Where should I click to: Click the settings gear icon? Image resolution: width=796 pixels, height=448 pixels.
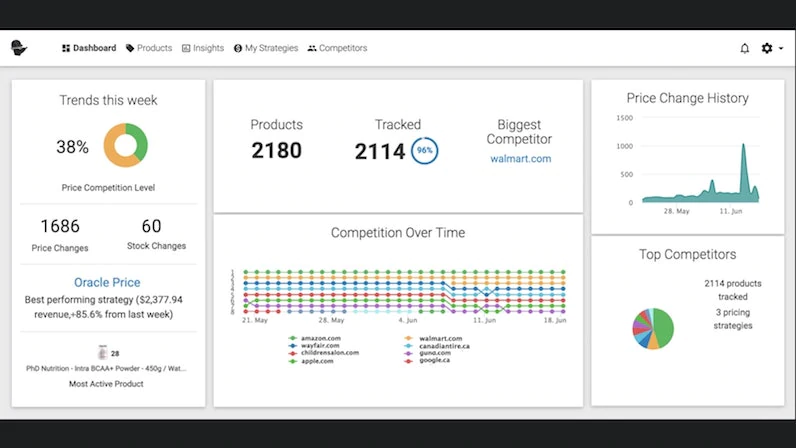click(x=767, y=48)
